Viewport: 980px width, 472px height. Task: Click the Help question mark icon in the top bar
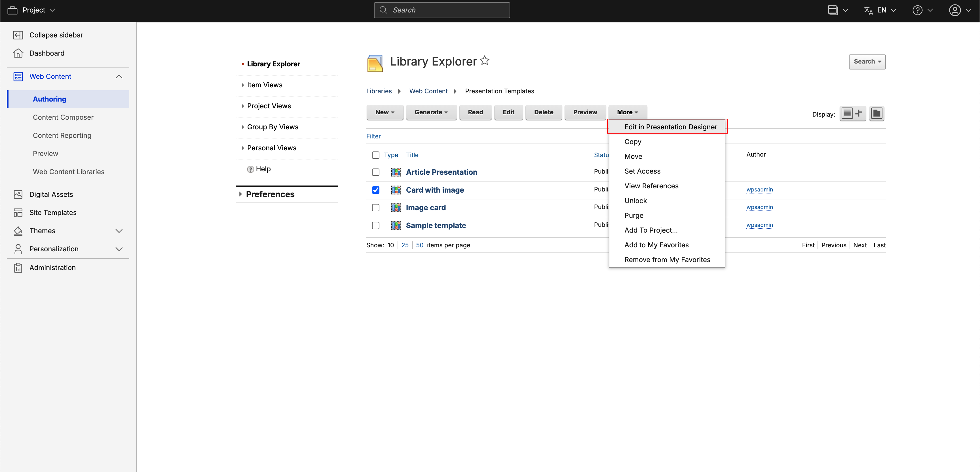click(917, 10)
